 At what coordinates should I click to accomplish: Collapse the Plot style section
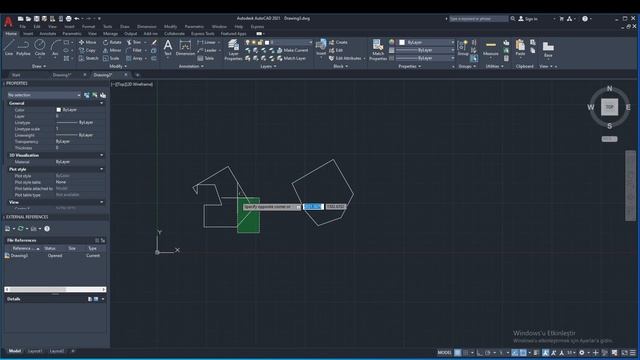tap(102, 169)
